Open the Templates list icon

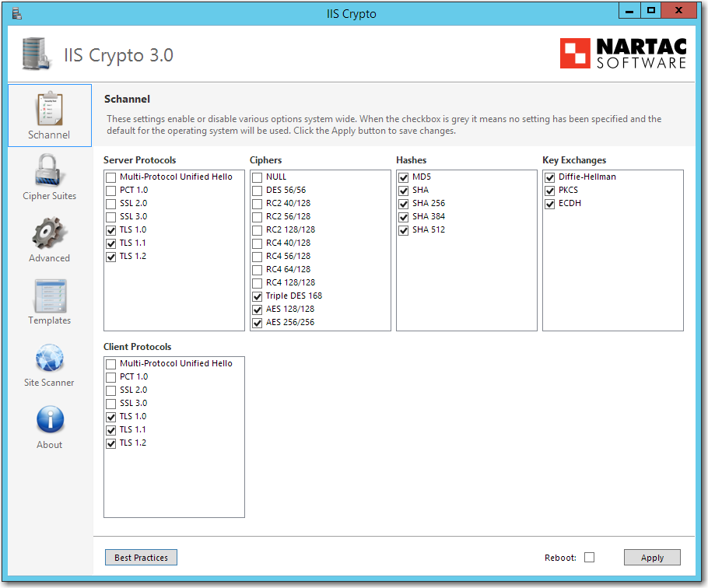pyautogui.click(x=49, y=296)
